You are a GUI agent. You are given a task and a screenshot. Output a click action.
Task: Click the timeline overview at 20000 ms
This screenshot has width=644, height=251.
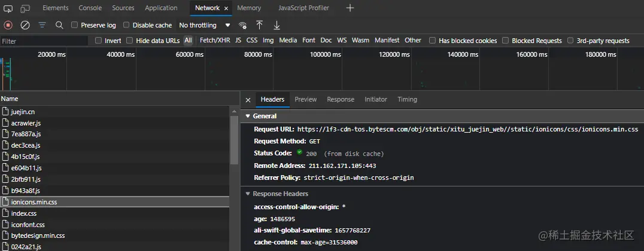(51, 54)
